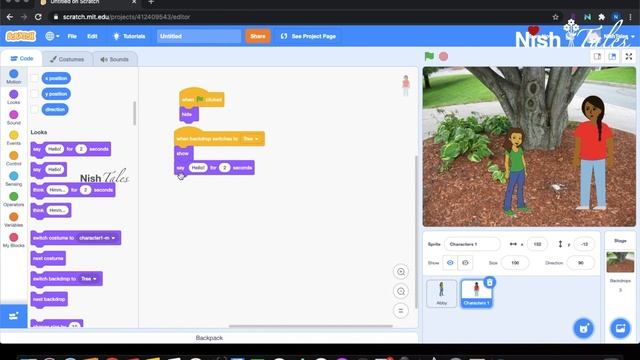The height and width of the screenshot is (360, 640).
Task: Click the green flag to run
Action: coord(429,56)
